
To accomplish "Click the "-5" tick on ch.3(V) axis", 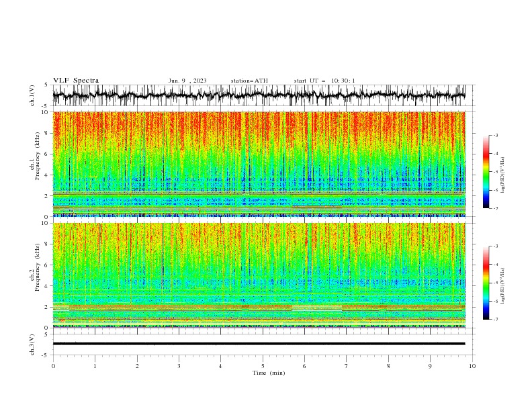I will click(46, 355).
